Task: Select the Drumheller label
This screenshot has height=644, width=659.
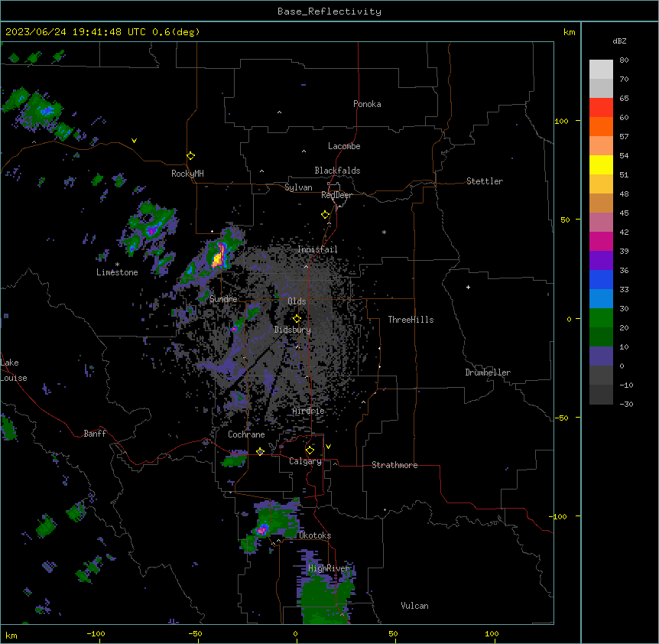Action: tap(488, 372)
